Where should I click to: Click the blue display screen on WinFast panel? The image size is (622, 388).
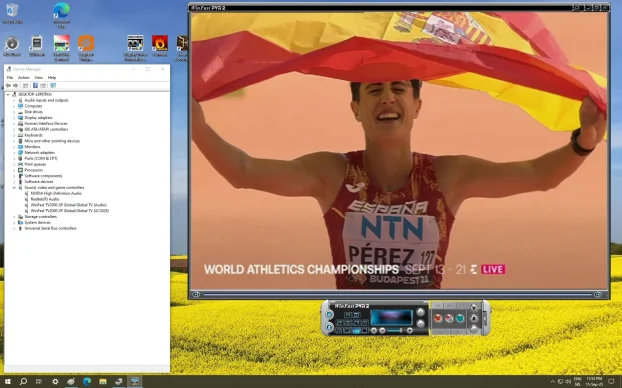tap(392, 318)
